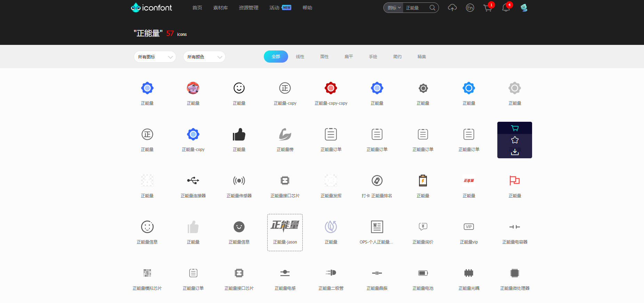The width and height of the screenshot is (644, 303).
Task: Select the 正能量电感 icon
Action: pyautogui.click(x=285, y=273)
